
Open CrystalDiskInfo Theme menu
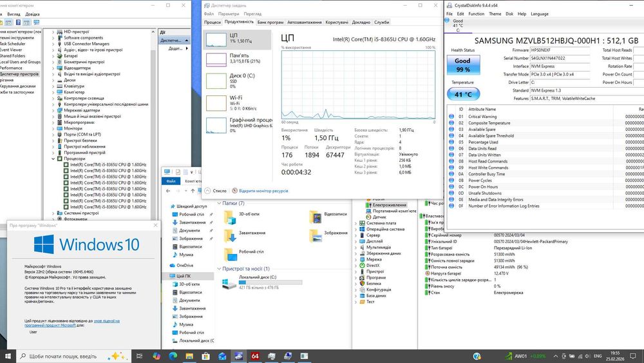tap(495, 14)
